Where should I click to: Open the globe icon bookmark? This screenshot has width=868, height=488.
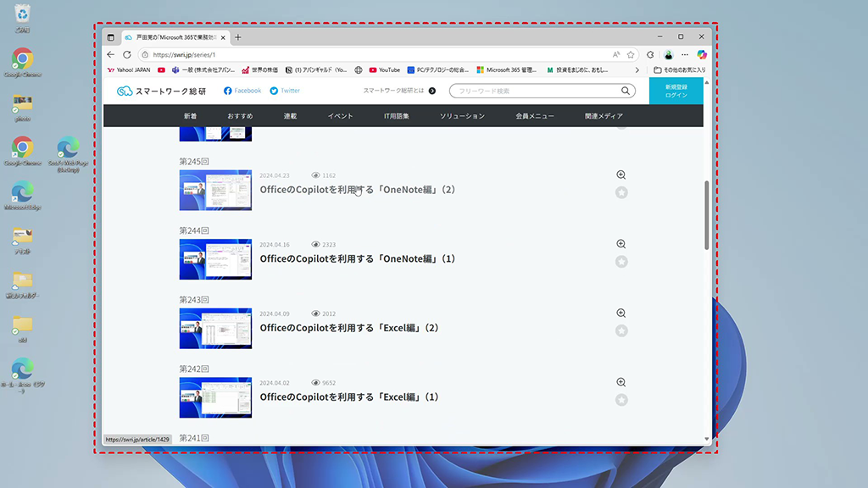click(359, 70)
